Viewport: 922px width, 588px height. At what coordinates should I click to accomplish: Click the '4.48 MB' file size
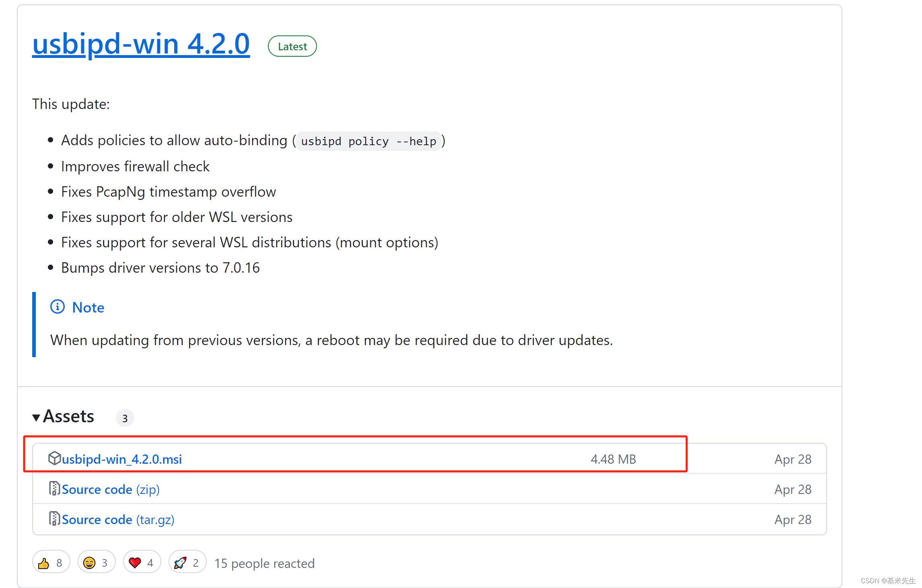[613, 459]
